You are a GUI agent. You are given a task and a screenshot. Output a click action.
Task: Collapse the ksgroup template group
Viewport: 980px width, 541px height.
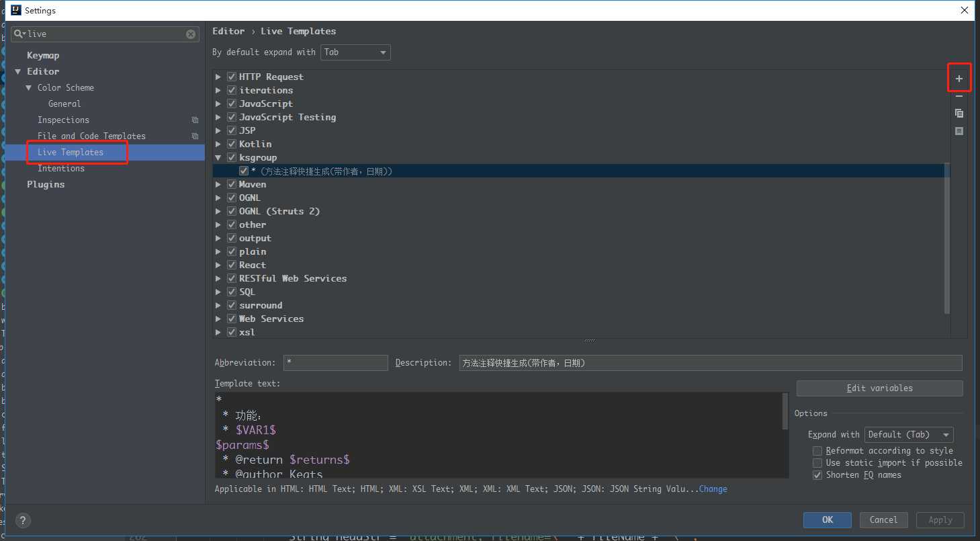[x=218, y=158]
